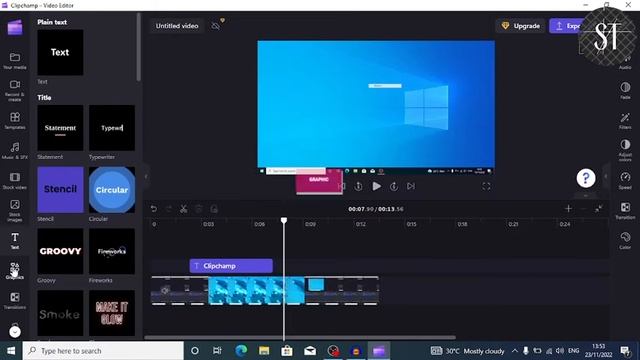The image size is (640, 360).
Task: Open the Stock images panel
Action: 15,210
